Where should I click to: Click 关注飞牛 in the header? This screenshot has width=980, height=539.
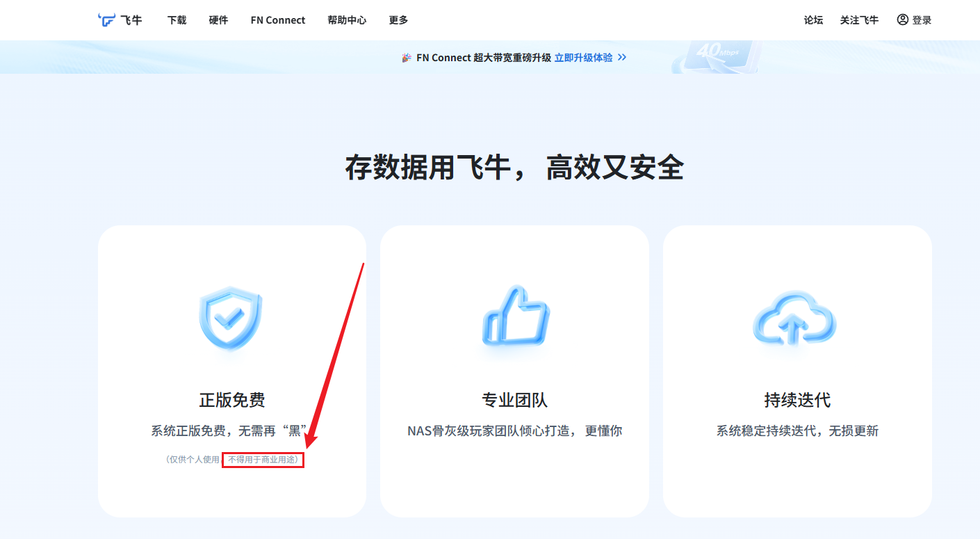coord(859,20)
